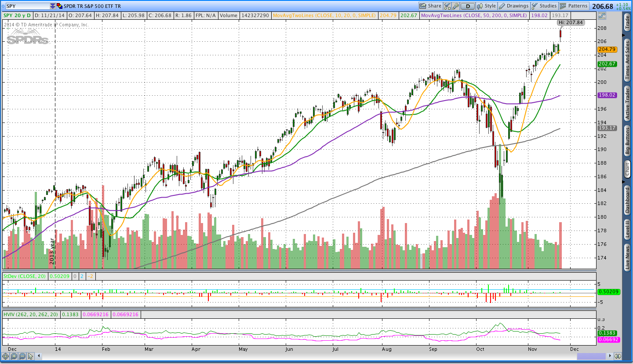633x364 pixels.
Task: Click the HVIV (262, 20, 262, 20) label
Action: coord(31,314)
